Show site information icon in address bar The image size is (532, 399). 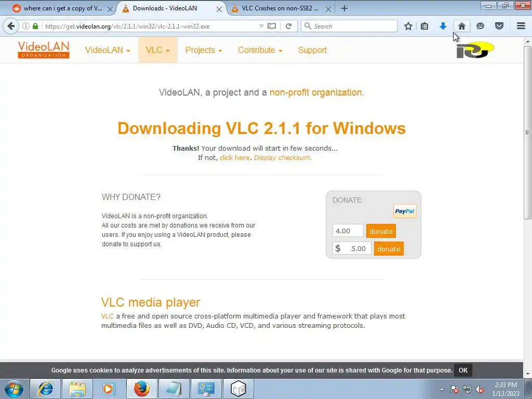tap(26, 26)
